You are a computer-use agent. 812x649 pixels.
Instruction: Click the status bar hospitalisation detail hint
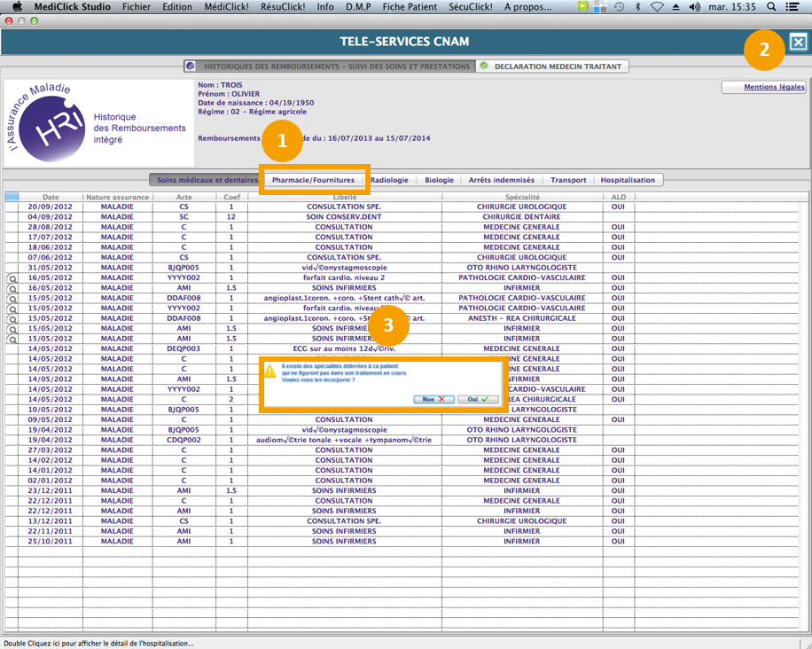pyautogui.click(x=98, y=644)
